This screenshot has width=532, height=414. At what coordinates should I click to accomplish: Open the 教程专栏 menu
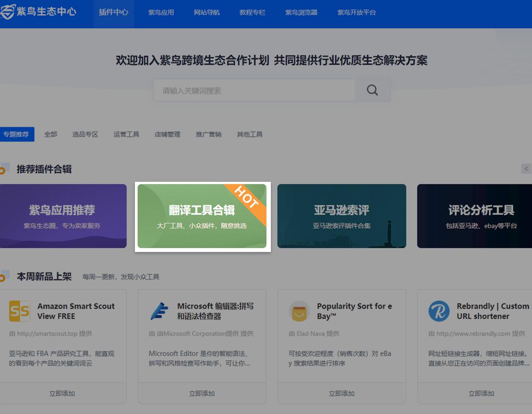coord(252,13)
